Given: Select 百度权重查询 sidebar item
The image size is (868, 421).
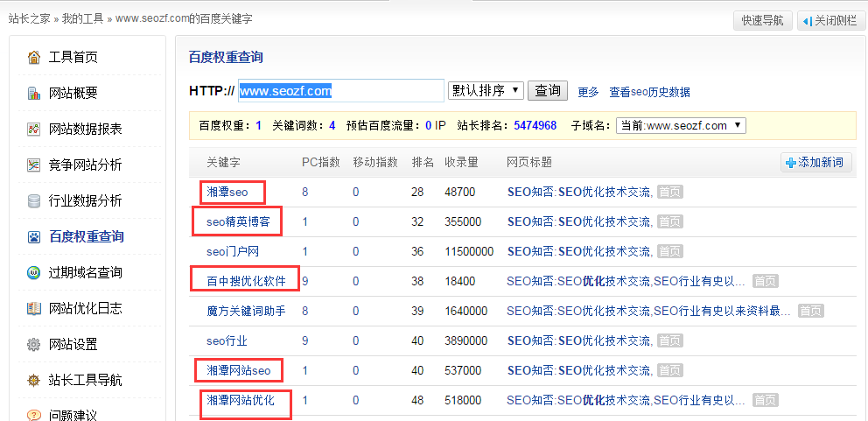Looking at the screenshot, I should click(x=87, y=236).
